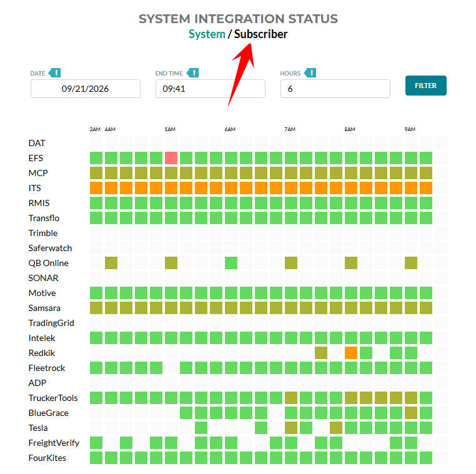This screenshot has width=476, height=474.
Task: Click the END TIME info exclamation icon
Action: pyautogui.click(x=193, y=73)
